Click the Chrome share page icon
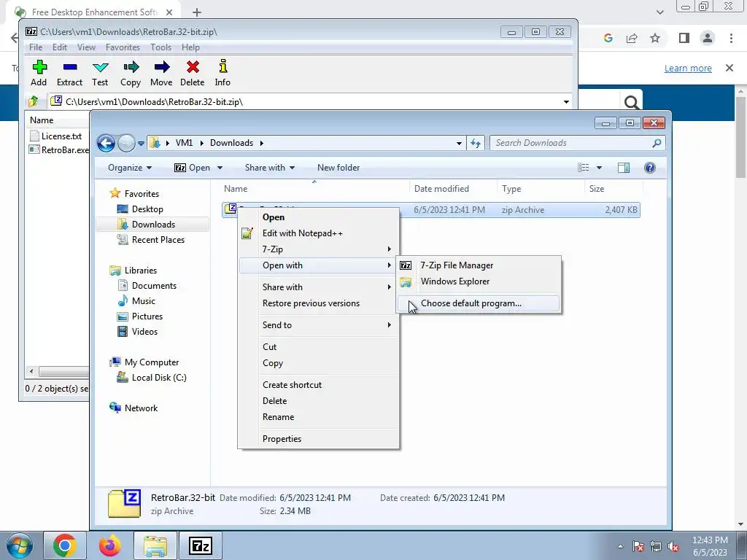 click(632, 38)
